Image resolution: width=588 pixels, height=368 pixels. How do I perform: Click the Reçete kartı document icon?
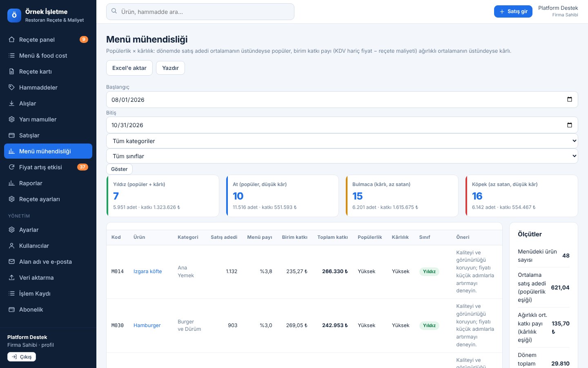coord(11,72)
